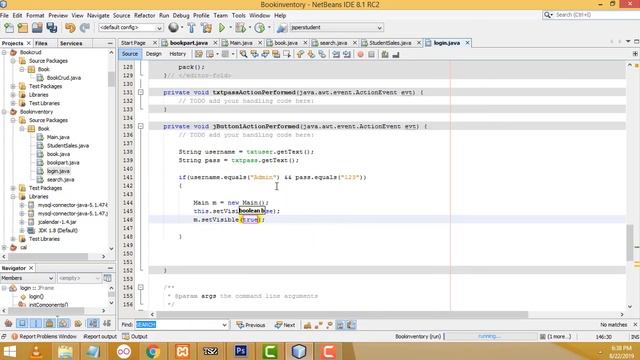Open the Tools menu
Viewport: 640px width, 360px height.
[x=238, y=16]
